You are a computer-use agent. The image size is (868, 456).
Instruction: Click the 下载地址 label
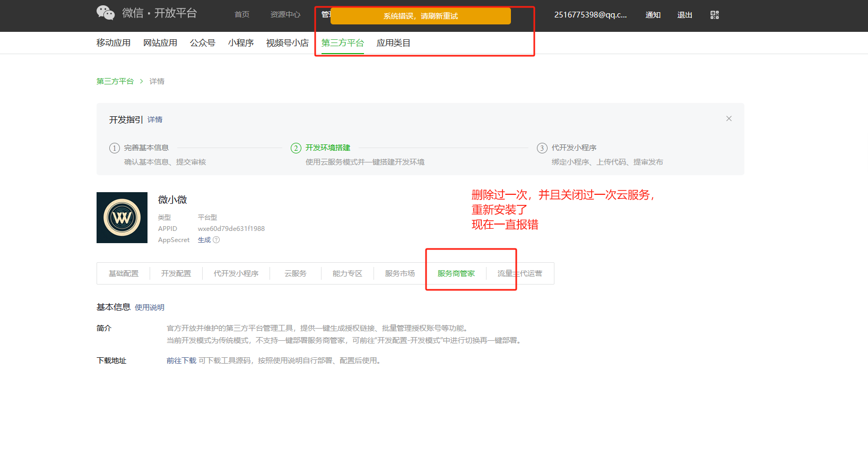pyautogui.click(x=111, y=360)
